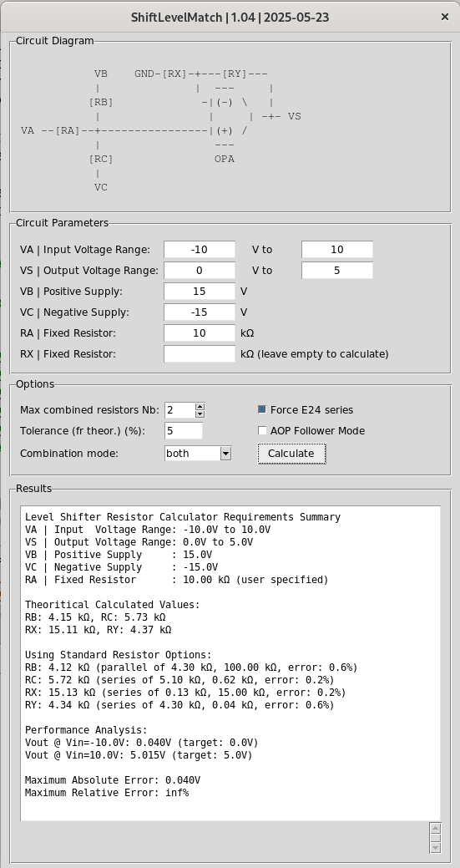Click the 'Theoritical Calculated Values:' line
The image size is (460, 868).
pos(112,605)
